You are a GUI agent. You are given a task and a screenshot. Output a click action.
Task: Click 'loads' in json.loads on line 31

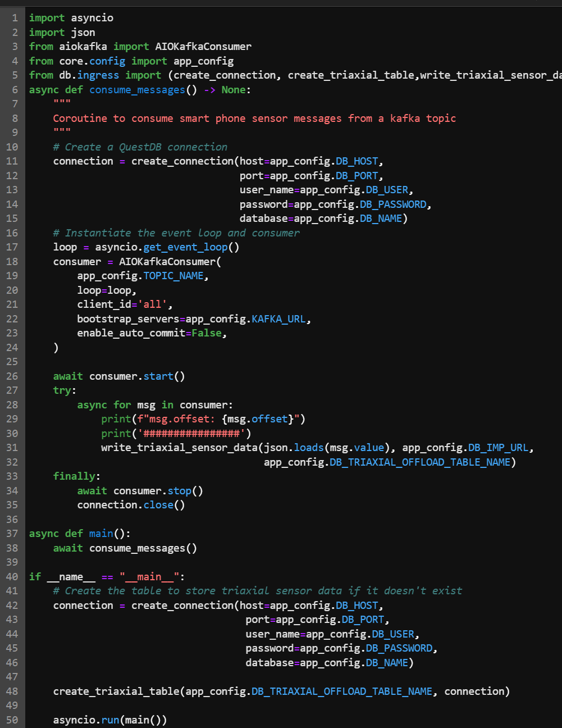(309, 448)
